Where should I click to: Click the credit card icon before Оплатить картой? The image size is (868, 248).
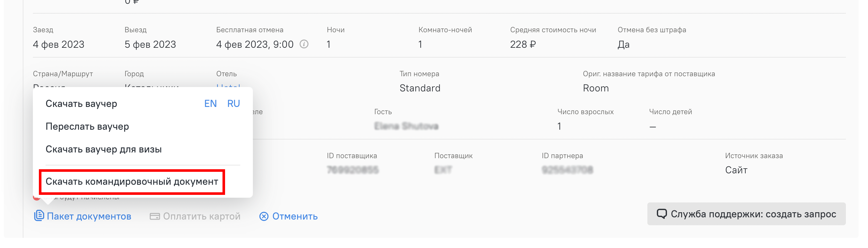tap(155, 216)
